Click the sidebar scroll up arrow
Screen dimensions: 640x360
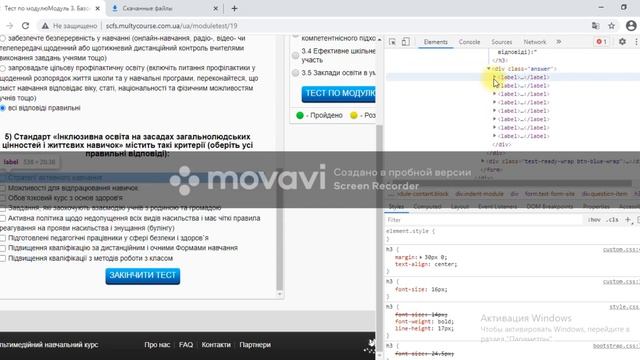click(x=380, y=40)
